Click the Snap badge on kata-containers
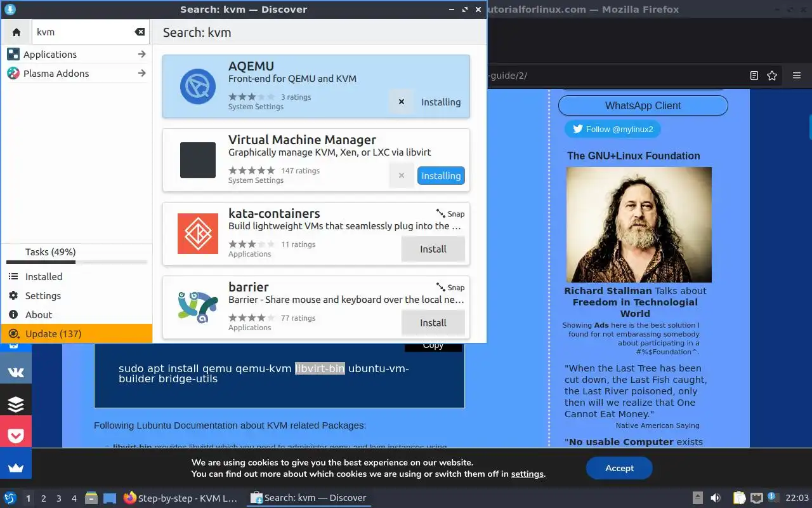 coord(450,213)
